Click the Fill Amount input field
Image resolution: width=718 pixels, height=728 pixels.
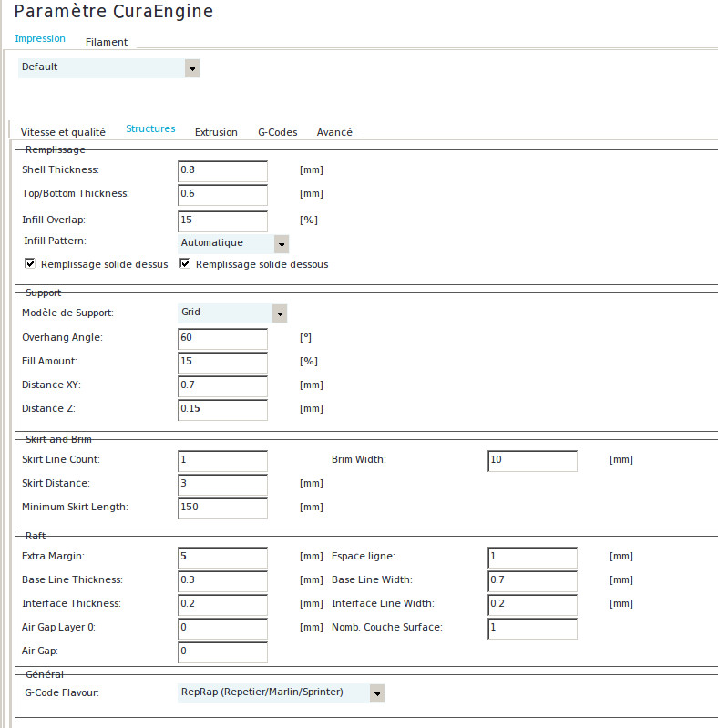[223, 362]
